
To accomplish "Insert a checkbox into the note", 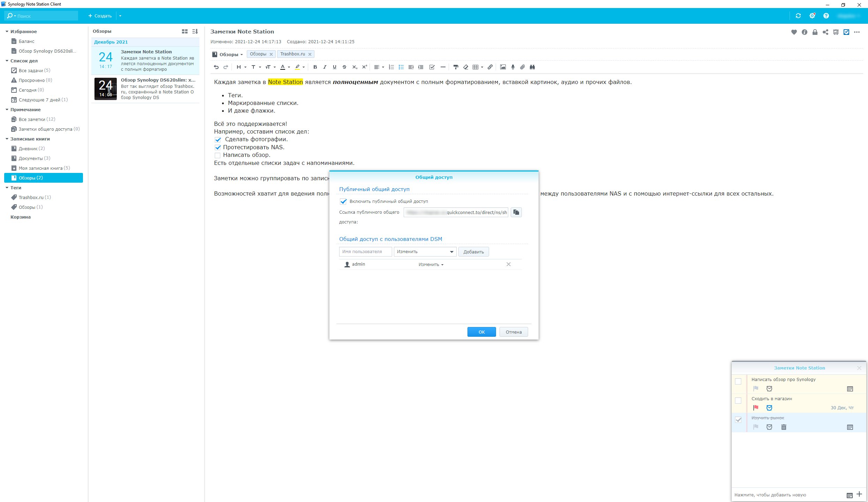I will click(432, 67).
